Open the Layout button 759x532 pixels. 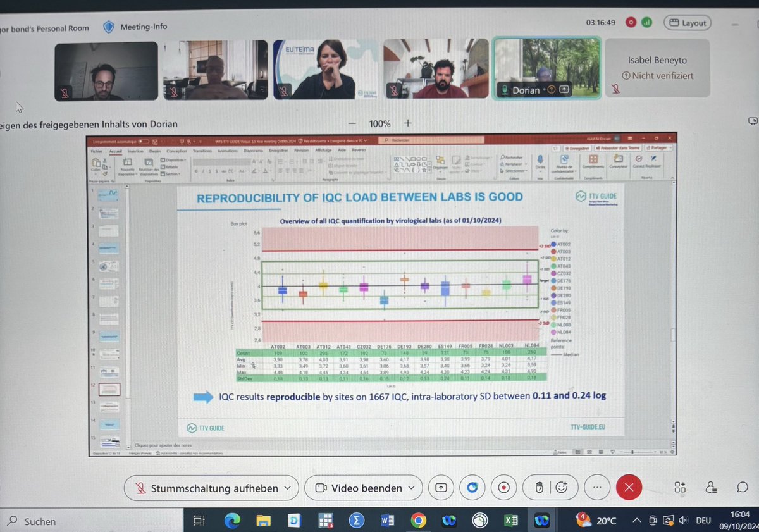tap(687, 23)
